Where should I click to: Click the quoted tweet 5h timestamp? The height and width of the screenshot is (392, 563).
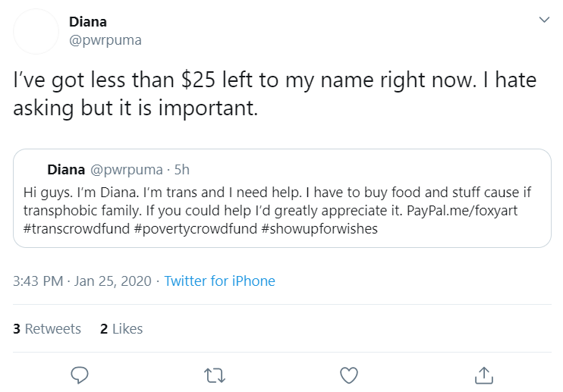[x=181, y=170]
